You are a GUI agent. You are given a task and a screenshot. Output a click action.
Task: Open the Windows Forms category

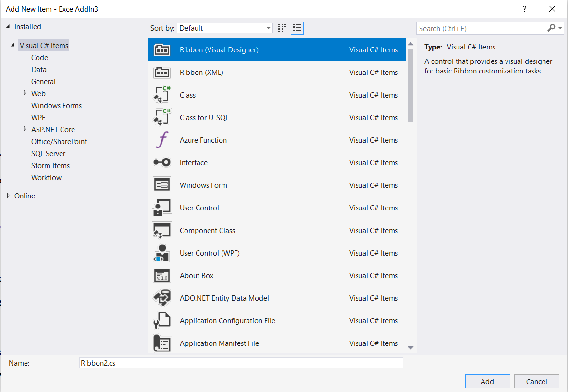pyautogui.click(x=56, y=106)
